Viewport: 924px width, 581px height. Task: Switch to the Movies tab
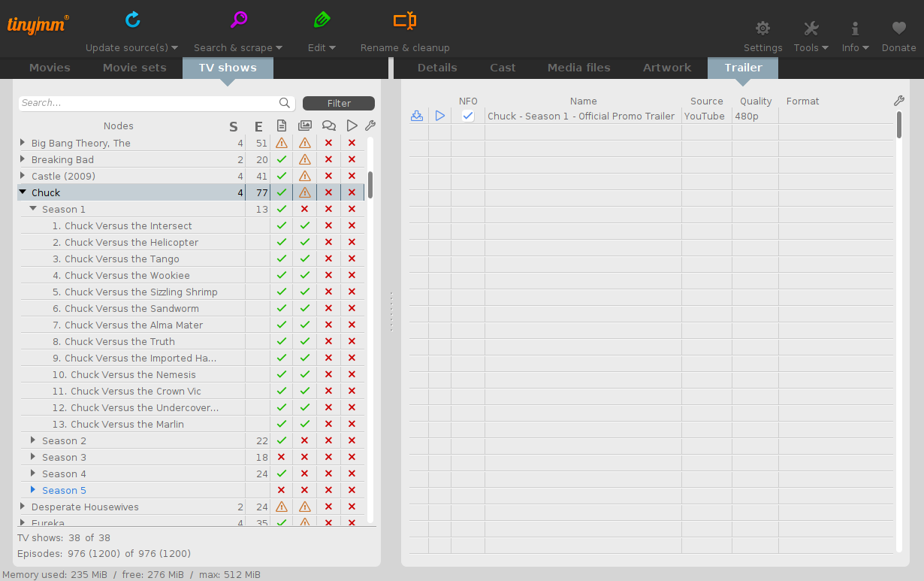pos(50,68)
